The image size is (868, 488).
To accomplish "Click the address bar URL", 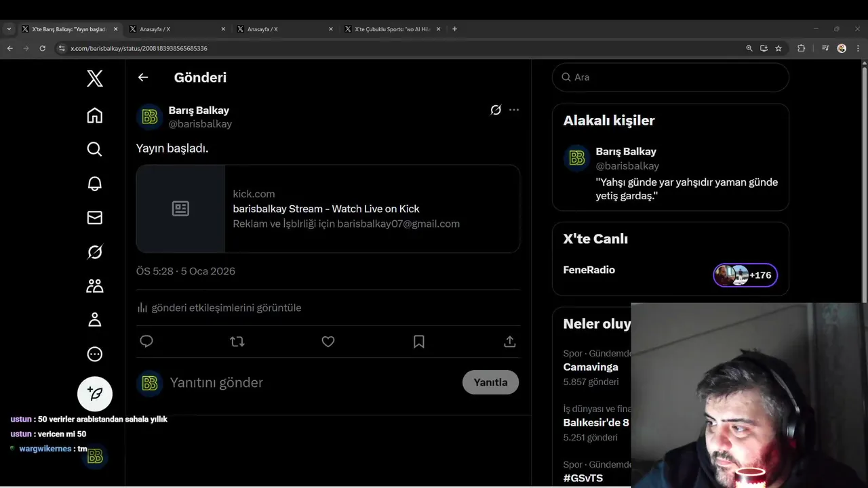I will click(x=139, y=49).
